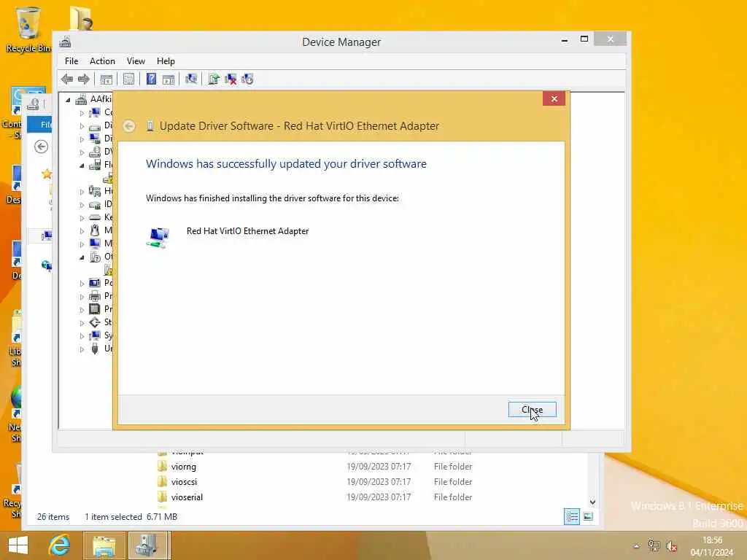The width and height of the screenshot is (747, 560).
Task: Click Uninstall device icon with red X
Action: 231,79
